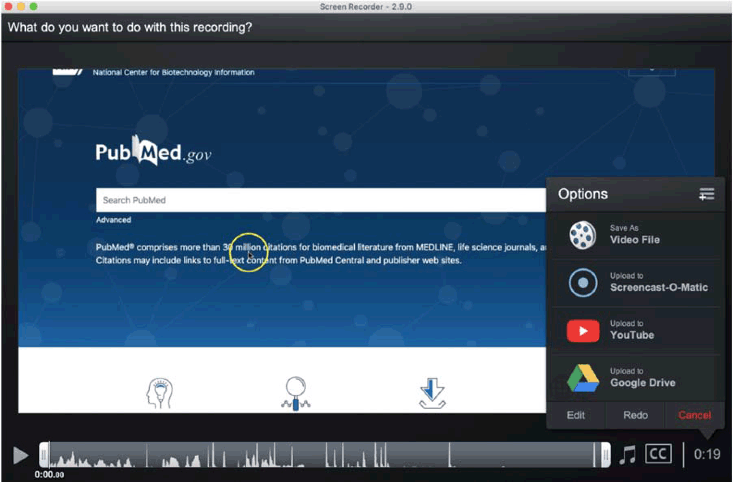Open the Options panel menu icon
This screenshot has height=482, width=733.
(706, 194)
